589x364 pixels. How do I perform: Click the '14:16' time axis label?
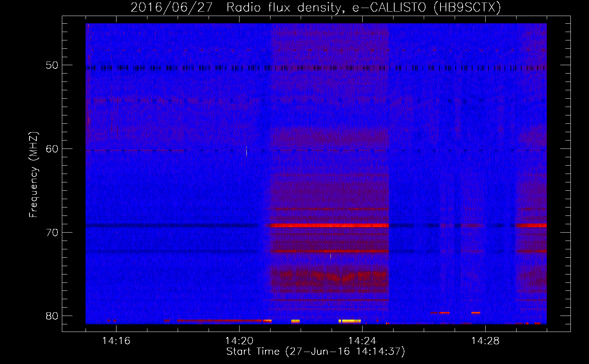pos(116,341)
